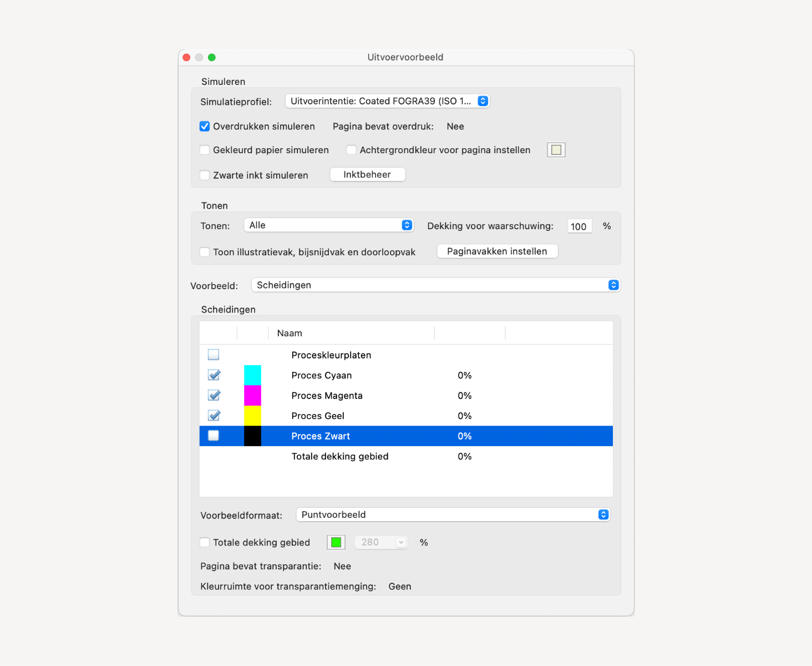
Task: Select the Totale dekking gebied row
Action: coord(340,457)
